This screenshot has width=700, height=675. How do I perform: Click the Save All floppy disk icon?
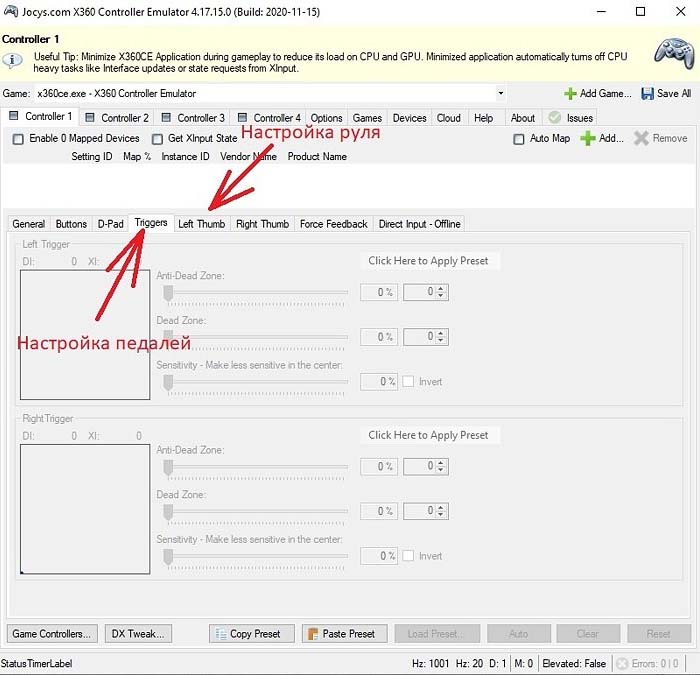[647, 94]
